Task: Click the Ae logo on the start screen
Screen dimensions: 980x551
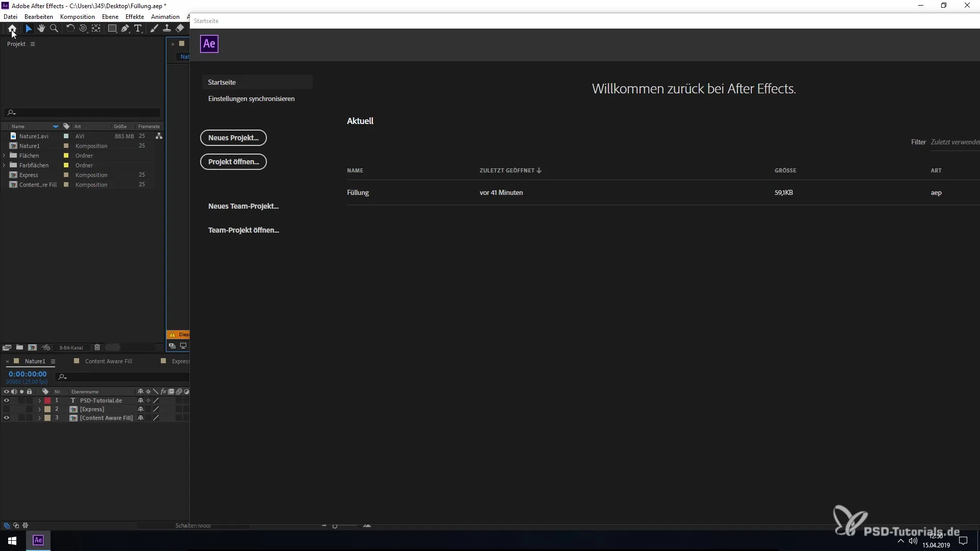Action: 209,44
